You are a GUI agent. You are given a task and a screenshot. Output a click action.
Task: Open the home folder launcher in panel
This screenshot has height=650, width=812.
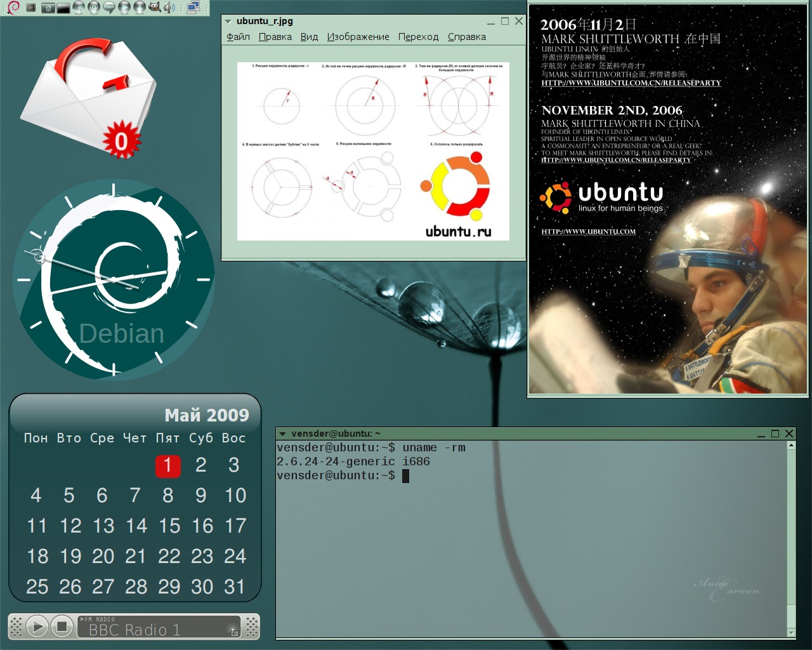[48, 8]
